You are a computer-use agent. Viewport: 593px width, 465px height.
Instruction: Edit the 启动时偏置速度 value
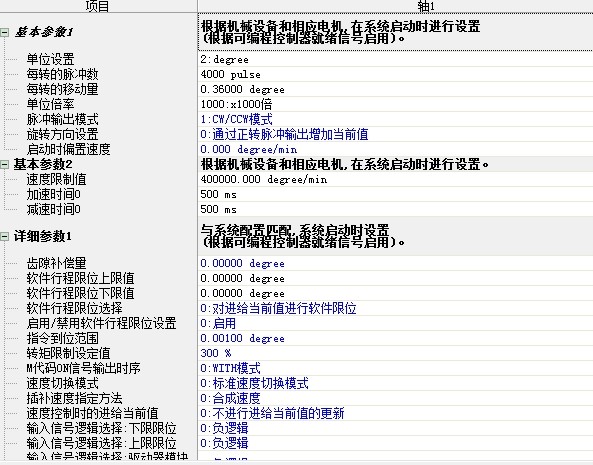[x=395, y=149]
